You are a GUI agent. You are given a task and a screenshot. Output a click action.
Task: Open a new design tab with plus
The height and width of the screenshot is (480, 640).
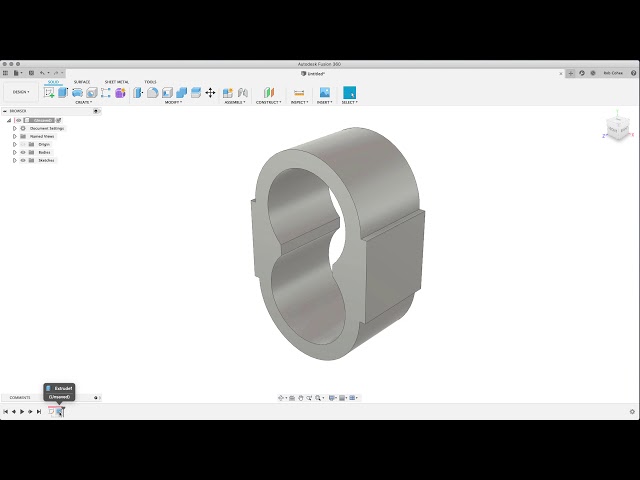[x=571, y=73]
